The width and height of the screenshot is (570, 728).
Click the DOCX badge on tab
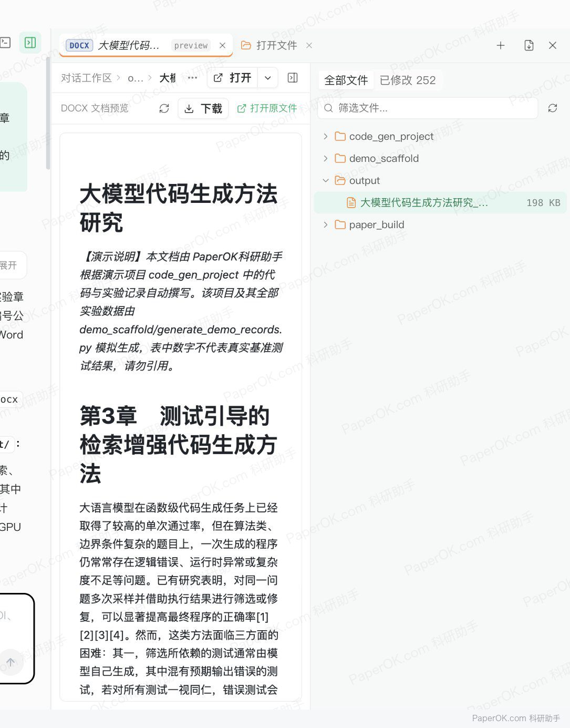[x=79, y=45]
